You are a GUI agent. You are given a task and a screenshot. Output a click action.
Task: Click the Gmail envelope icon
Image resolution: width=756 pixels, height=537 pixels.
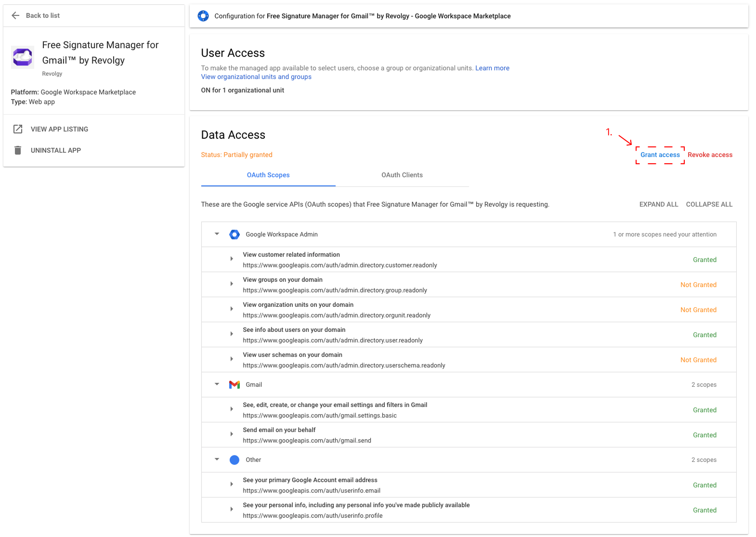pos(235,385)
